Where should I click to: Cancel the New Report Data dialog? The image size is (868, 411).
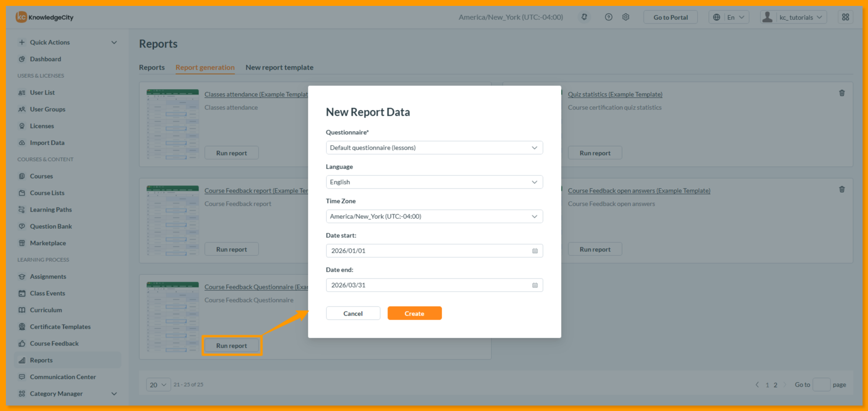(353, 313)
